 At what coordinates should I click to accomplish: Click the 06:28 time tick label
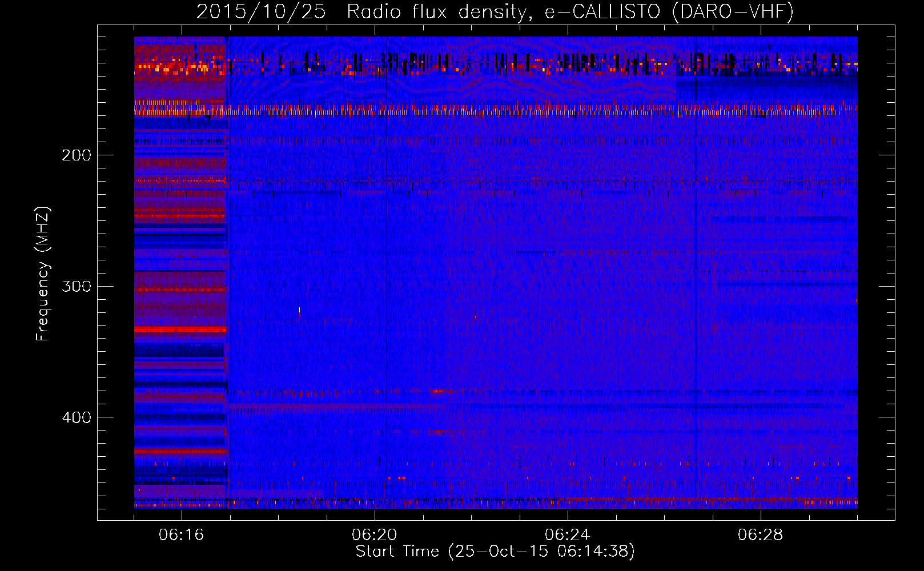coord(761,535)
